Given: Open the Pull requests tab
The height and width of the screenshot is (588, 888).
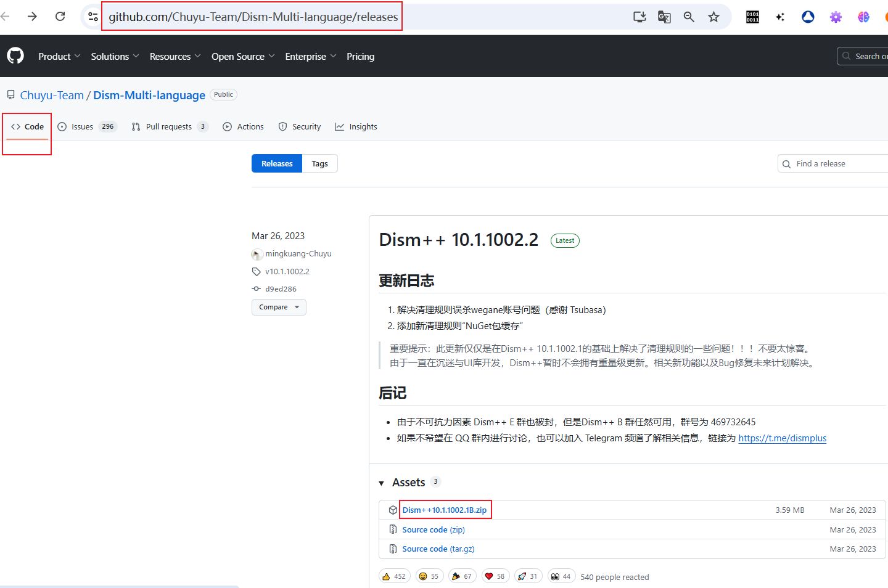Looking at the screenshot, I should pyautogui.click(x=169, y=126).
